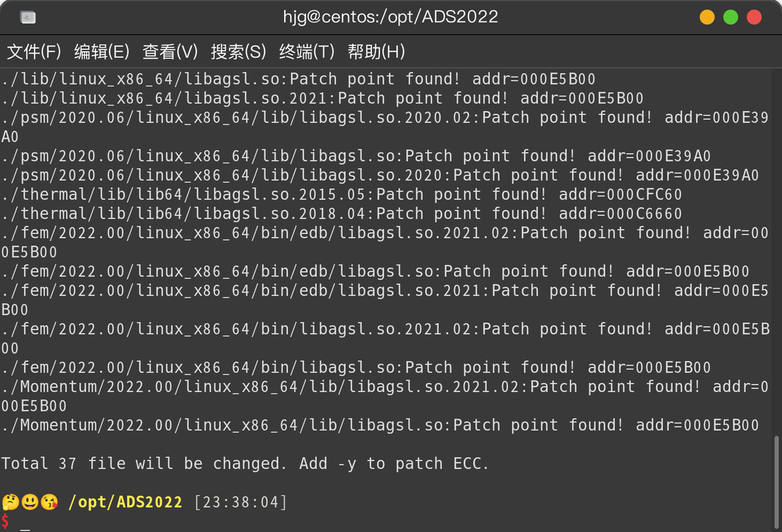This screenshot has width=782, height=532.
Task: Click the 'Total 37 file will be changed' line
Action: click(244, 464)
